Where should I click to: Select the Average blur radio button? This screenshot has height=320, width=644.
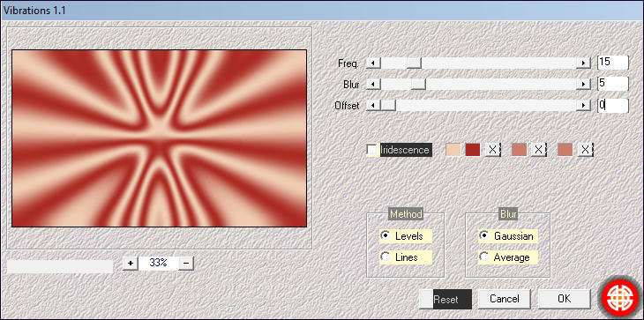(484, 257)
